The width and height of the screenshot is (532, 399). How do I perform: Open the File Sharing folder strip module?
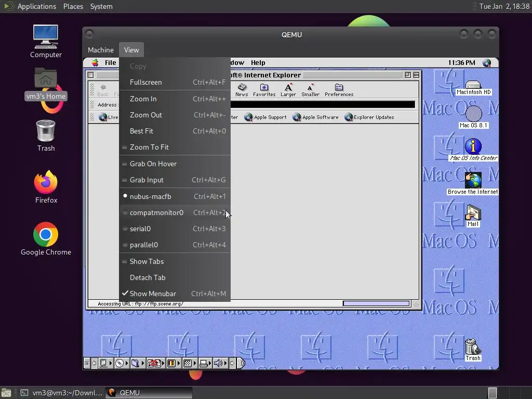pos(137,363)
